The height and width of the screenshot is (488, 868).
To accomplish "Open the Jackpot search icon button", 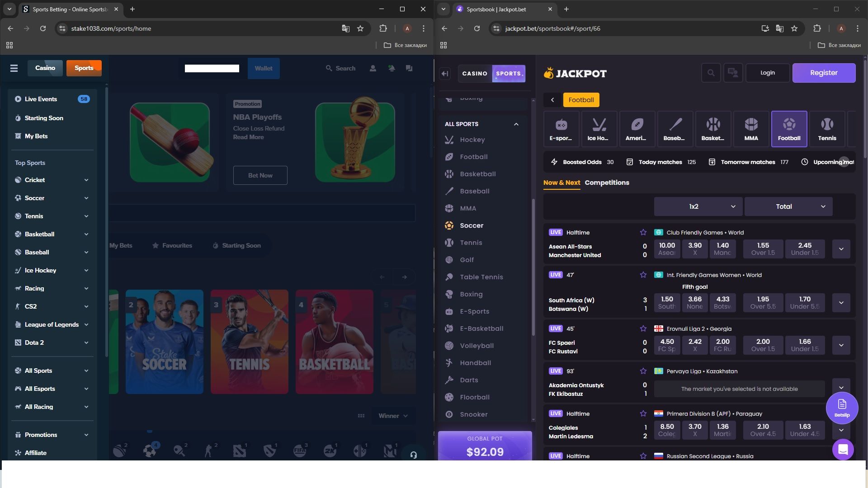I will pyautogui.click(x=711, y=73).
